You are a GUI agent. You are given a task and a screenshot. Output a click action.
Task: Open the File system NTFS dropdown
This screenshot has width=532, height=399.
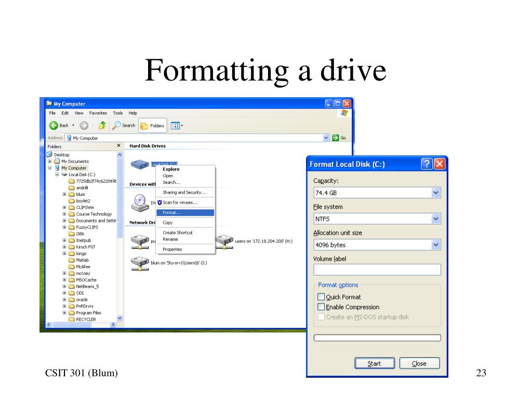[x=436, y=219]
